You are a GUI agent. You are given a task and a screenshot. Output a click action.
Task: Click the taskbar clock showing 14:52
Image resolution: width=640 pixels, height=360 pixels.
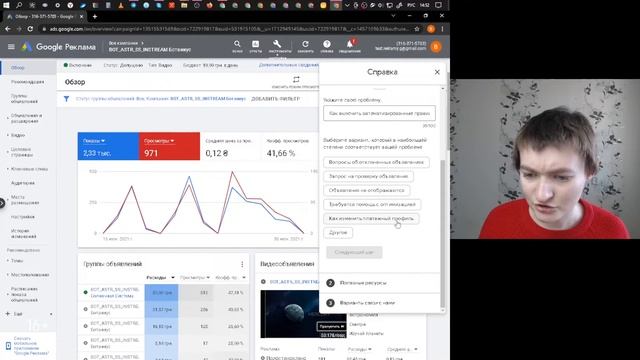click(424, 5)
